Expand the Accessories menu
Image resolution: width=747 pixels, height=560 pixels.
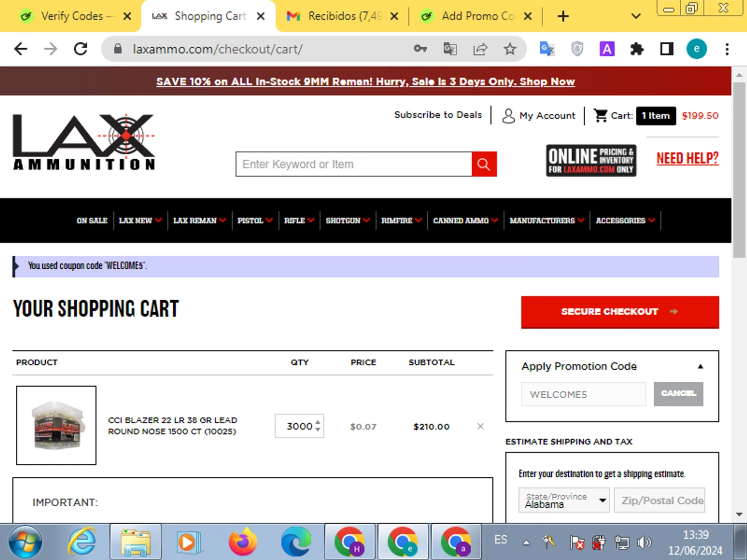625,221
